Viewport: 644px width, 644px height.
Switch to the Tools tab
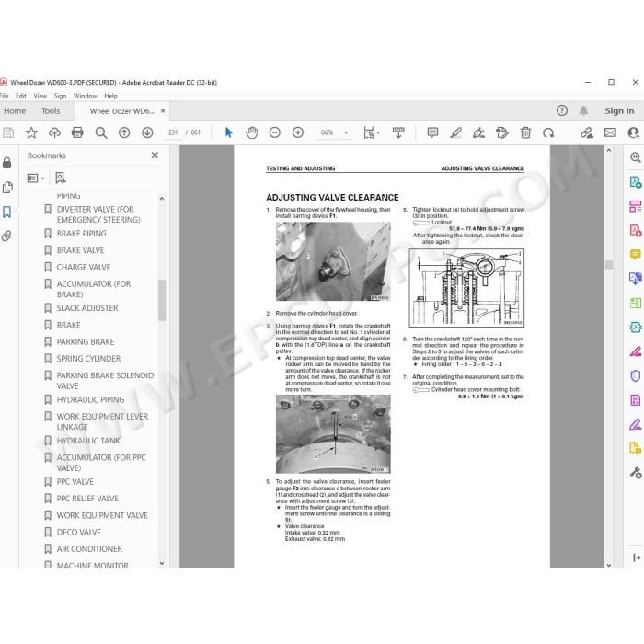(x=51, y=111)
